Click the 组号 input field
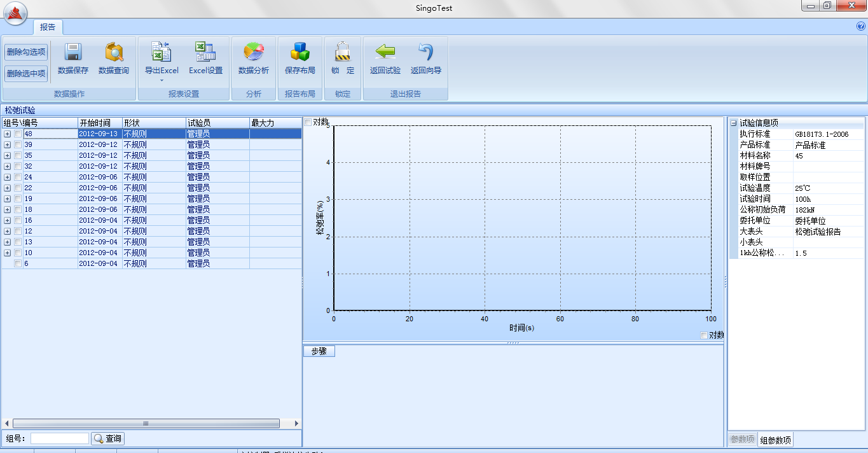 (60, 438)
